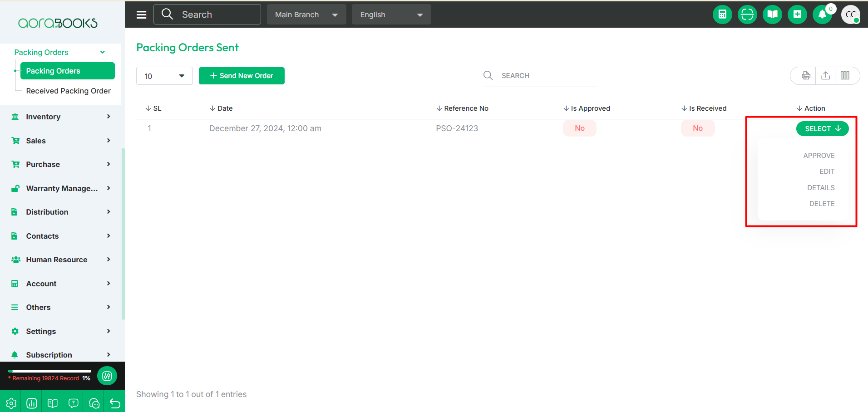Open the user avatar CC profile
Image resolution: width=868 pixels, height=412 pixels.
(850, 15)
